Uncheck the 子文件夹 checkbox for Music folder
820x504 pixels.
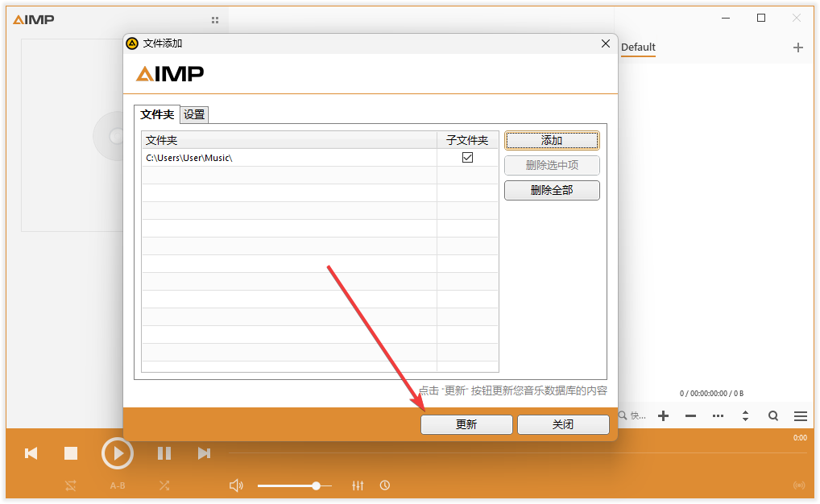tap(467, 157)
